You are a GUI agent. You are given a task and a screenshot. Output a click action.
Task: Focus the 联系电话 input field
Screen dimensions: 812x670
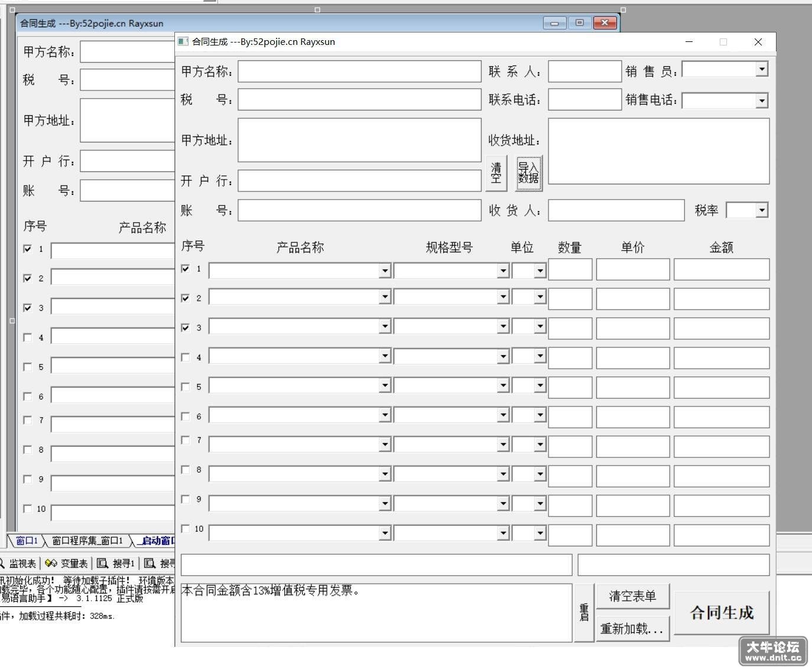coord(585,99)
